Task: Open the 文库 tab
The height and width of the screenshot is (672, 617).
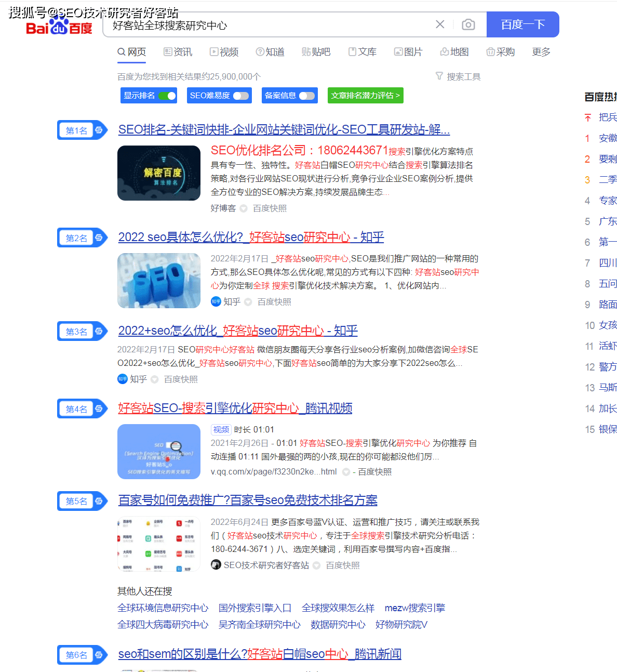Action: click(x=362, y=52)
